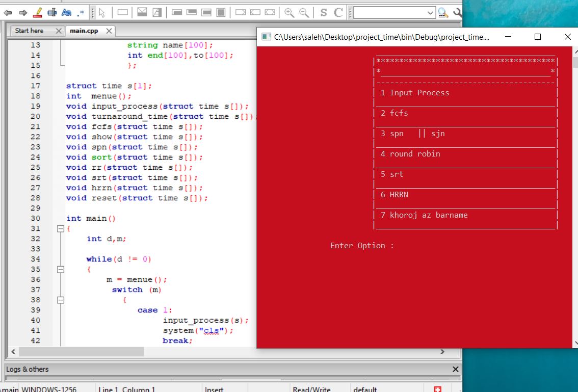Click the search text input field

pyautogui.click(x=390, y=12)
